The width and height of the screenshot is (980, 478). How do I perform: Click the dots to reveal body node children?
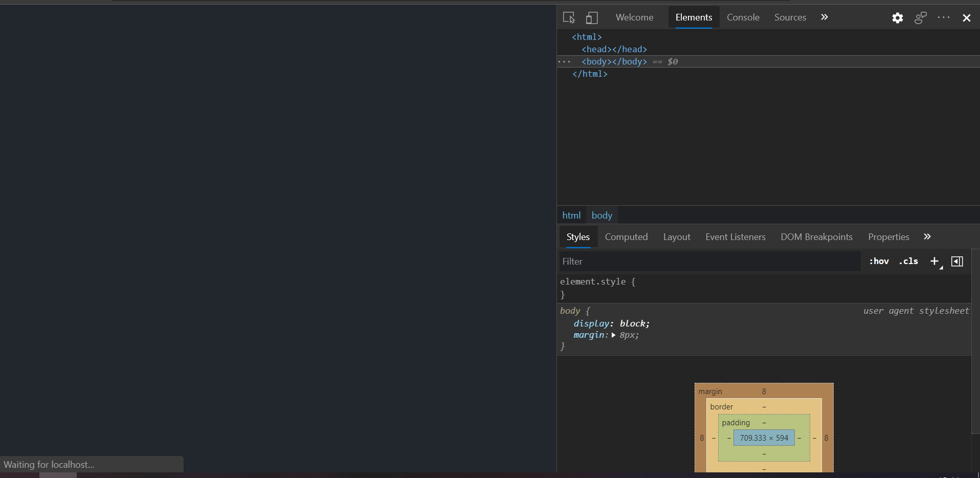point(565,61)
